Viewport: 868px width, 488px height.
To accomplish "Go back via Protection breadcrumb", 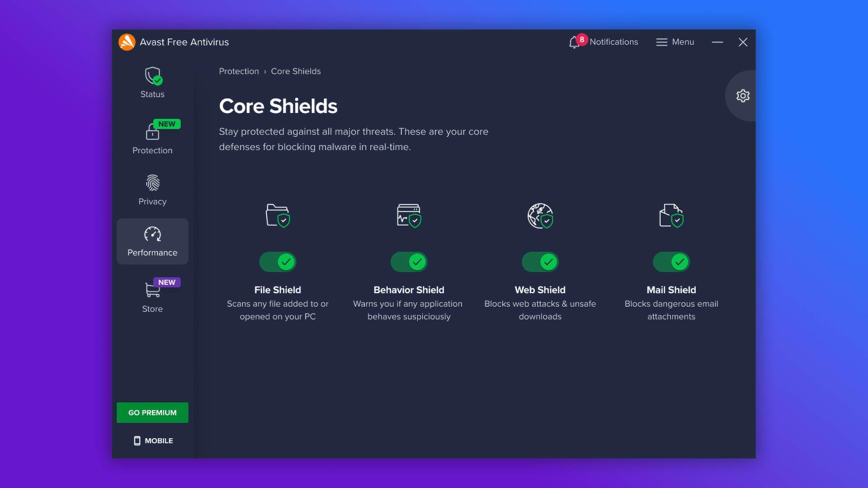I will click(239, 71).
